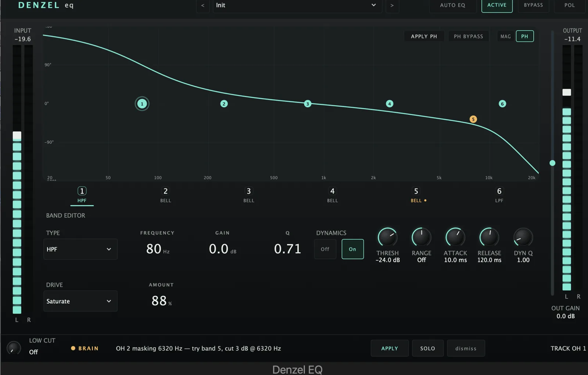The height and width of the screenshot is (375, 588).
Task: Click the THRESH knob
Action: (x=388, y=237)
